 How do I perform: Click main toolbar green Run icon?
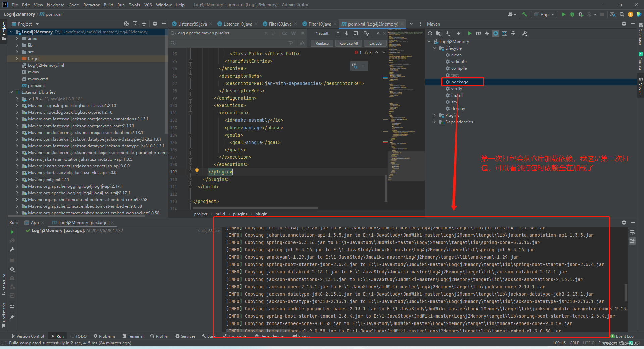pyautogui.click(x=563, y=14)
